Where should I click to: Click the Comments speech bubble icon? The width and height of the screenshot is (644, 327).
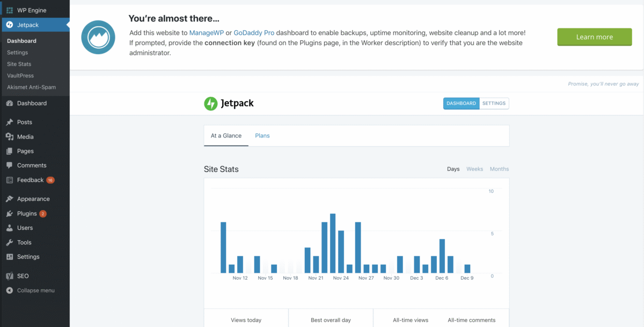(x=10, y=166)
